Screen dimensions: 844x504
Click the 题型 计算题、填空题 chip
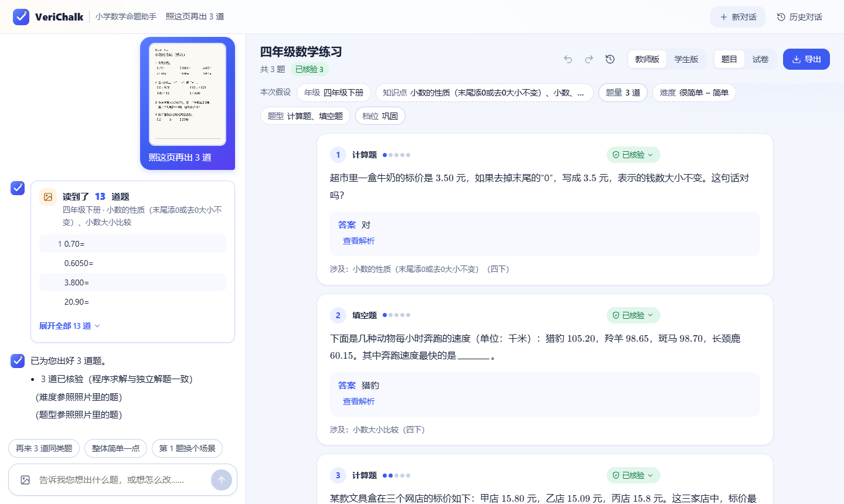point(305,116)
